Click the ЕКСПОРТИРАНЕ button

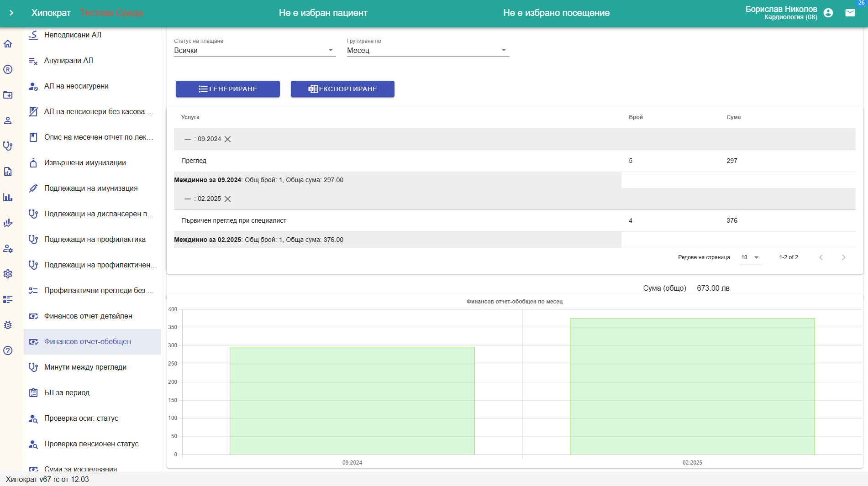coord(342,89)
